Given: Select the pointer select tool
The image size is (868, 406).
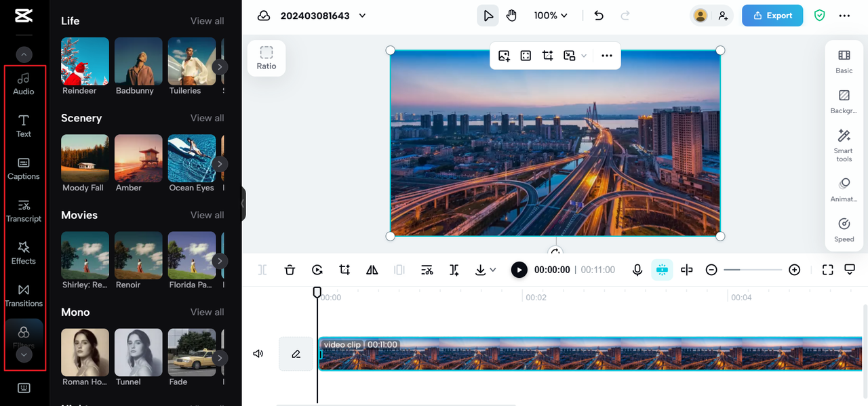Looking at the screenshot, I should click(488, 16).
